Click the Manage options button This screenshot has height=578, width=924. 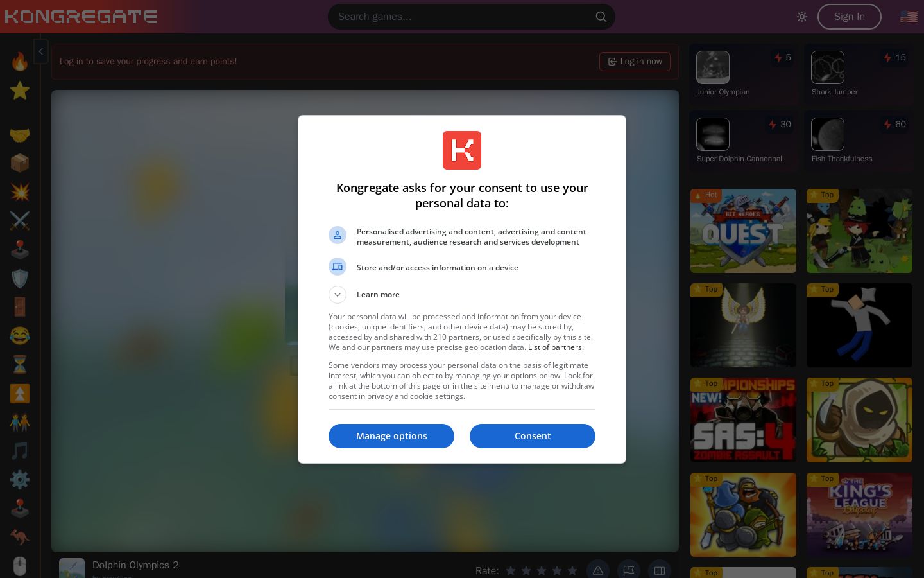click(x=391, y=436)
